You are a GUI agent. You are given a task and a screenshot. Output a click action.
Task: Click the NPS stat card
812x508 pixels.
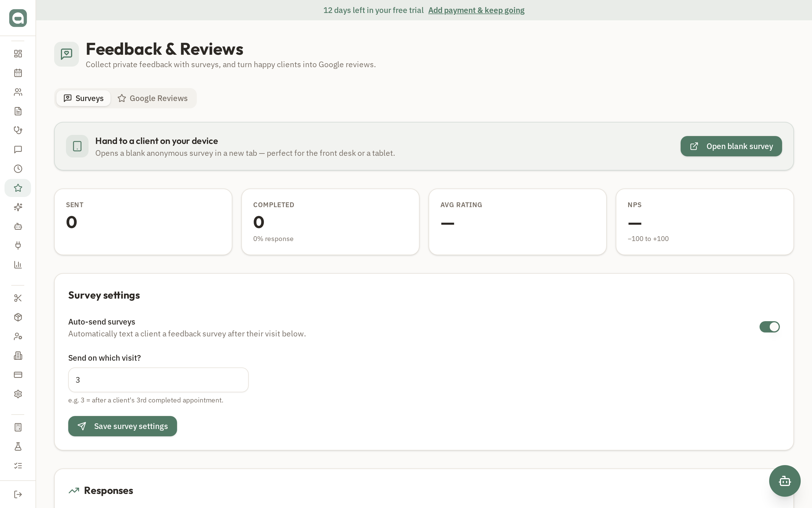[705, 222]
